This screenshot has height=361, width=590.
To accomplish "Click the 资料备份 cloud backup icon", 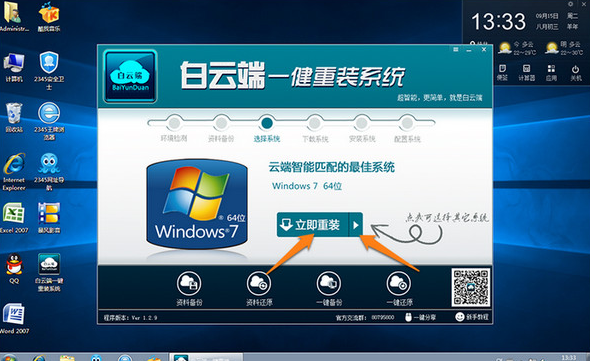I will pos(189,283).
